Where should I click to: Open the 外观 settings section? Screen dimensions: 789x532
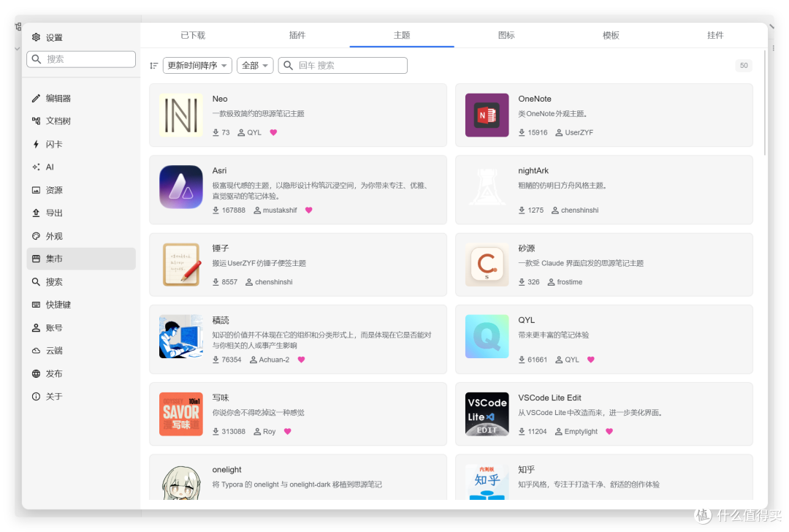click(81, 236)
